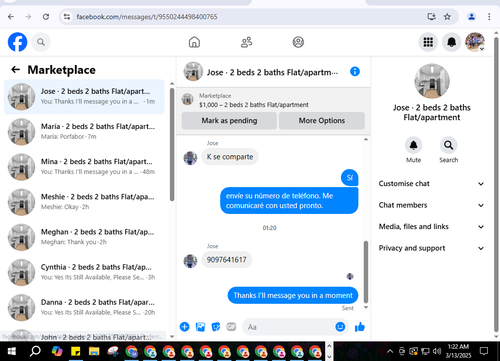Send a thumbs up like

[x=360, y=327]
